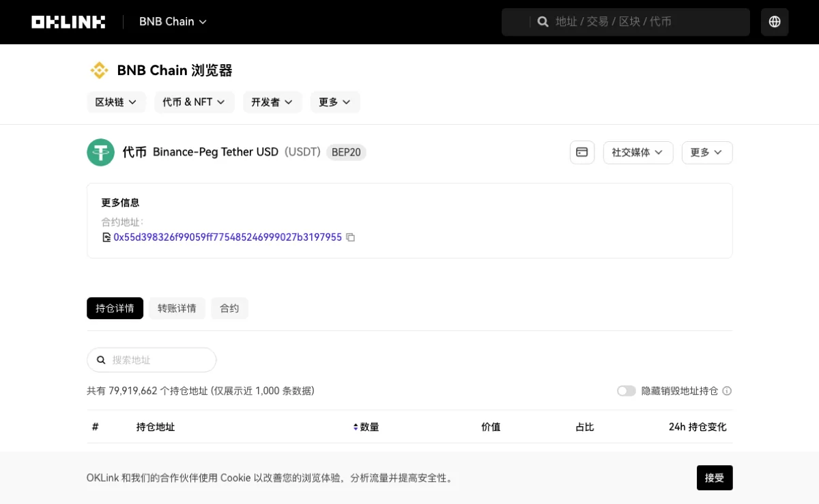Switch to the 转账详情 tab
This screenshot has height=504, width=819.
(177, 308)
